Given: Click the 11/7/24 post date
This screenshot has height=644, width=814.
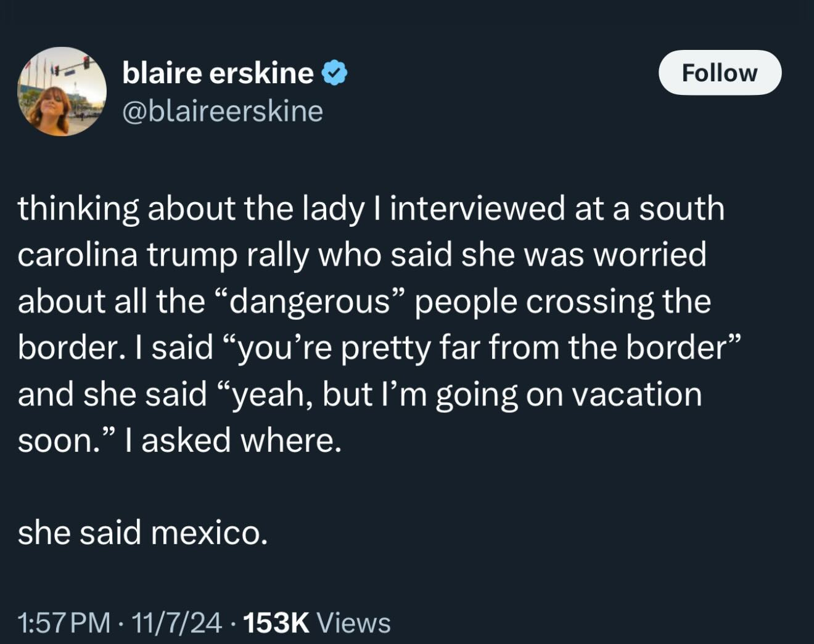Looking at the screenshot, I should (x=179, y=622).
